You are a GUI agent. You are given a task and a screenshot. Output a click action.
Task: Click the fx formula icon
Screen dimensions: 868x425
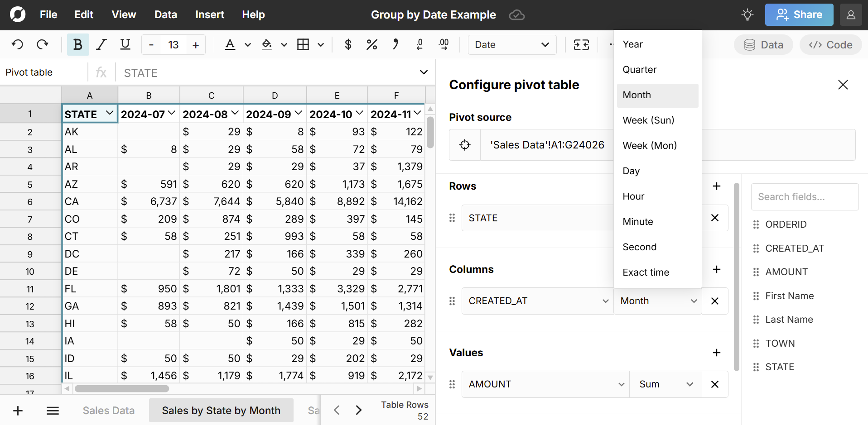(101, 72)
